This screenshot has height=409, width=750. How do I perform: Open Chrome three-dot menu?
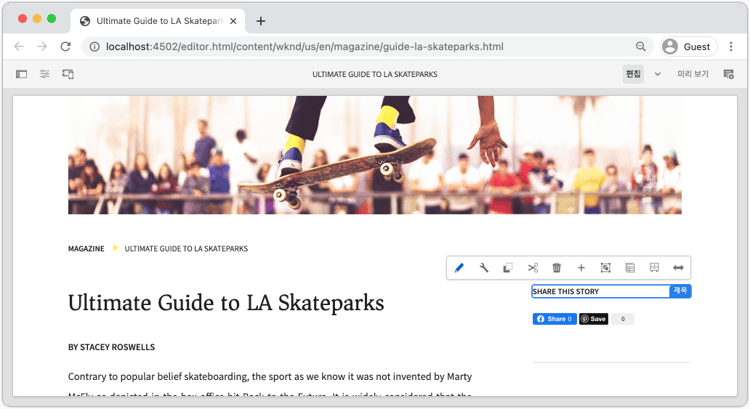coord(731,46)
